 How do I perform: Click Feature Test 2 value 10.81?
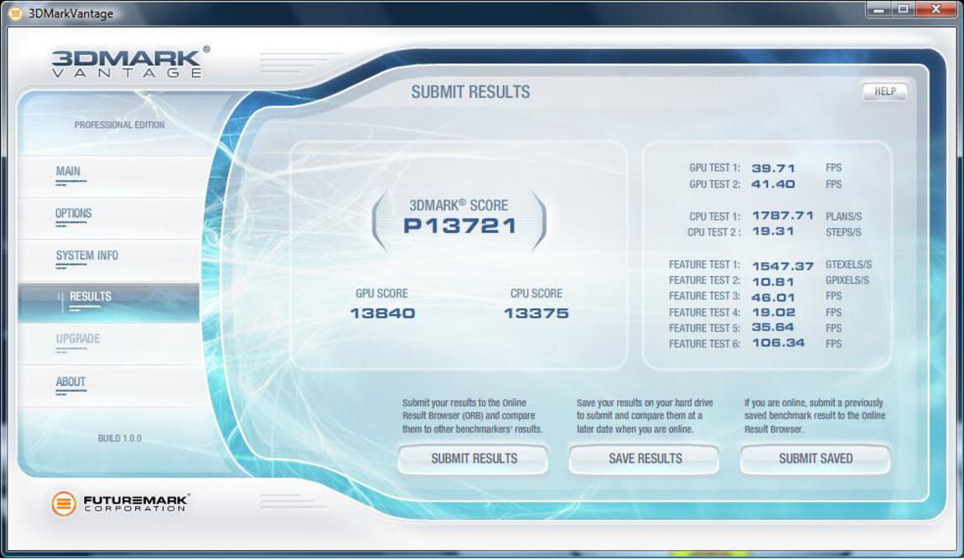pos(774,282)
